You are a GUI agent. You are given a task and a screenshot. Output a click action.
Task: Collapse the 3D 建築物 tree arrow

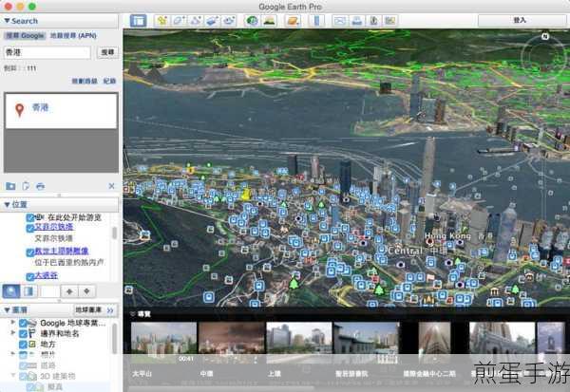click(13, 375)
